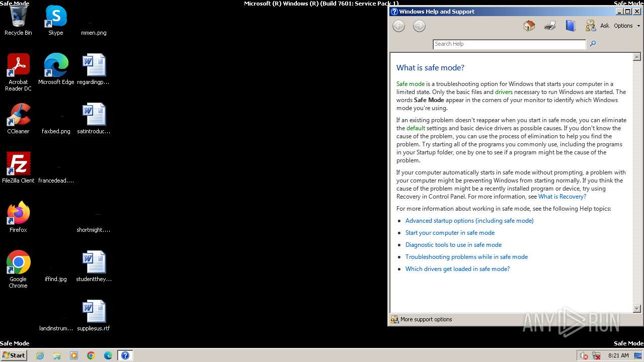
Task: Open Windows Explorer from the taskbar
Action: pos(57,355)
